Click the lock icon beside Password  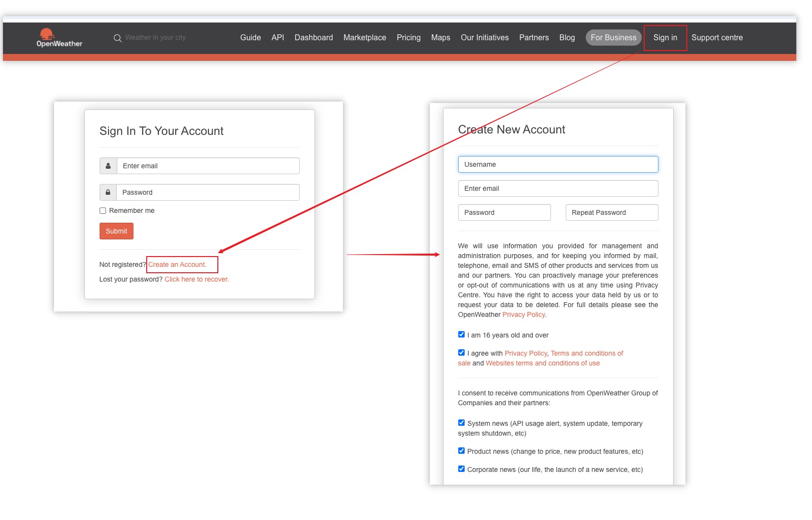pyautogui.click(x=108, y=192)
